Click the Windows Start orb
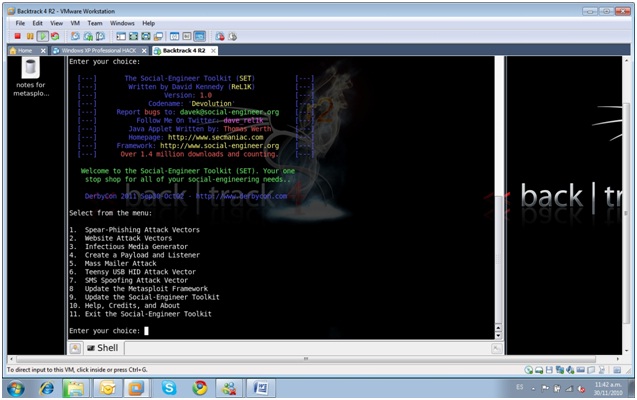637x400 pixels. coord(17,388)
